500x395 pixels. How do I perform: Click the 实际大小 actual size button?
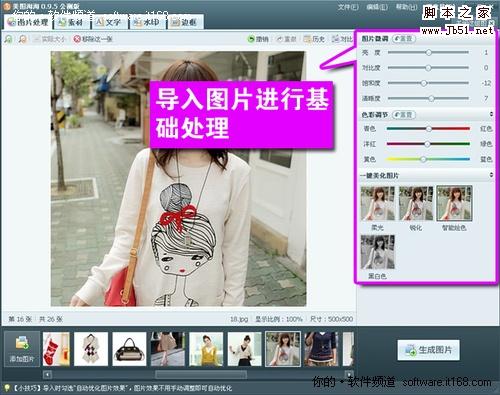(x=49, y=39)
